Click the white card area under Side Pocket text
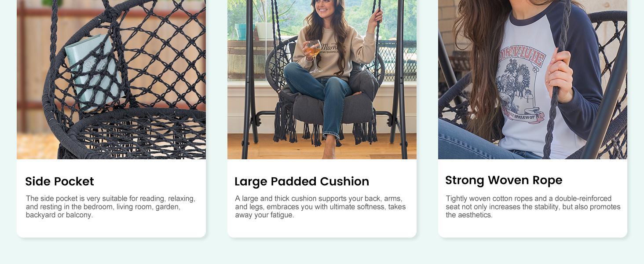Screen dimensions: 644x264 [111, 229]
